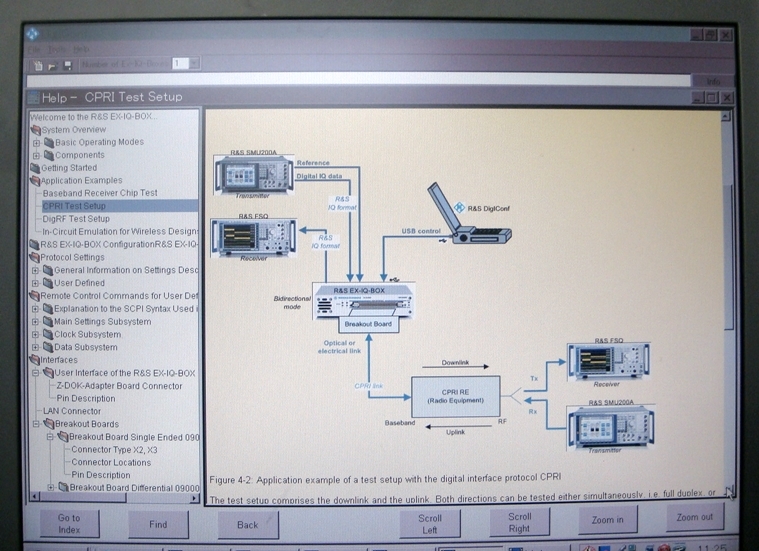Click the Application Examples book icon
Screen dimensions: 759x551
pyautogui.click(x=35, y=181)
